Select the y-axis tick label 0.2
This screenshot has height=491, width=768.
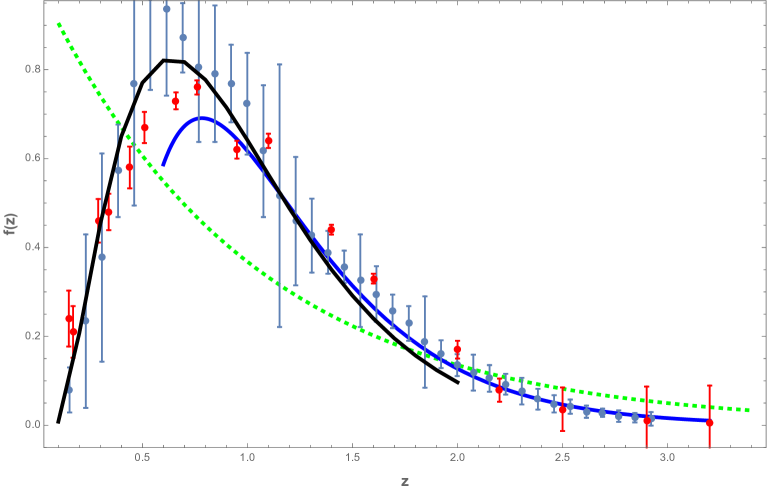pos(31,336)
